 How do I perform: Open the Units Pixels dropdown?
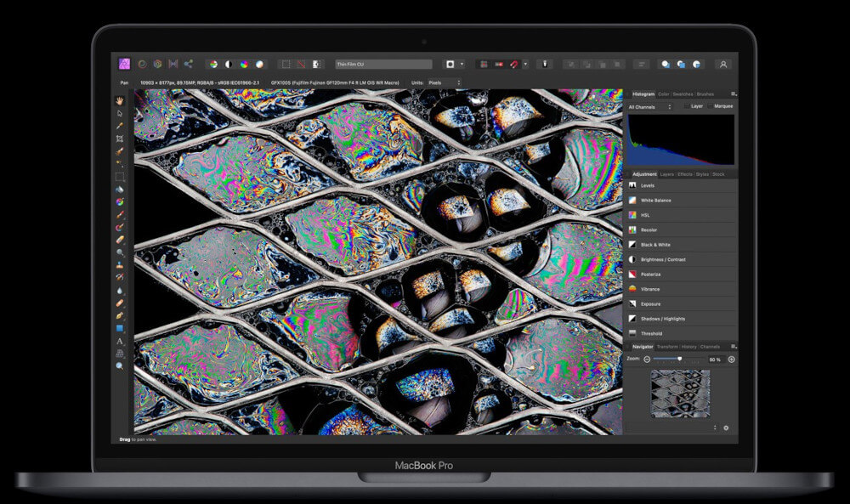click(x=445, y=83)
